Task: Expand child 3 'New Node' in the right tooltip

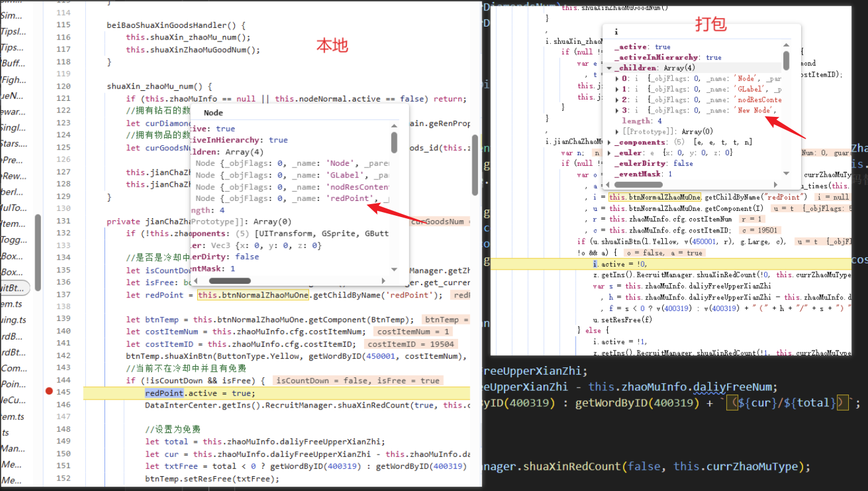Action: click(617, 110)
